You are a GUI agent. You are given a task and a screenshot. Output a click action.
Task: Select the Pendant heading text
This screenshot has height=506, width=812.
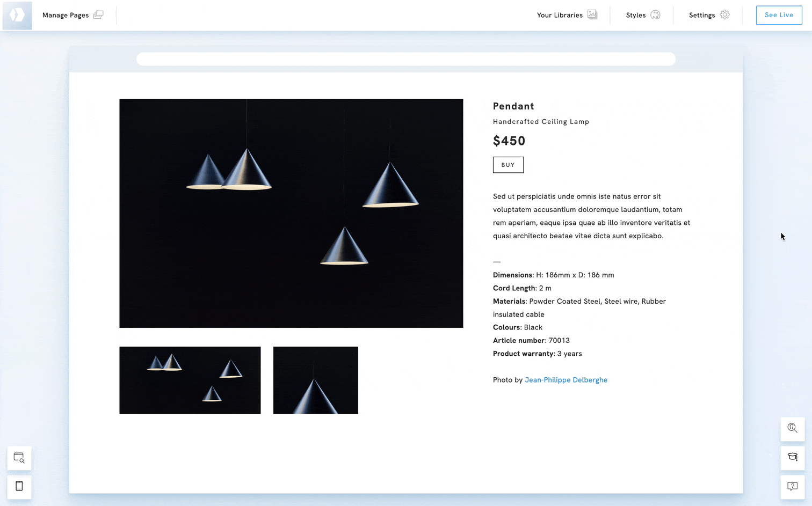[x=513, y=106]
